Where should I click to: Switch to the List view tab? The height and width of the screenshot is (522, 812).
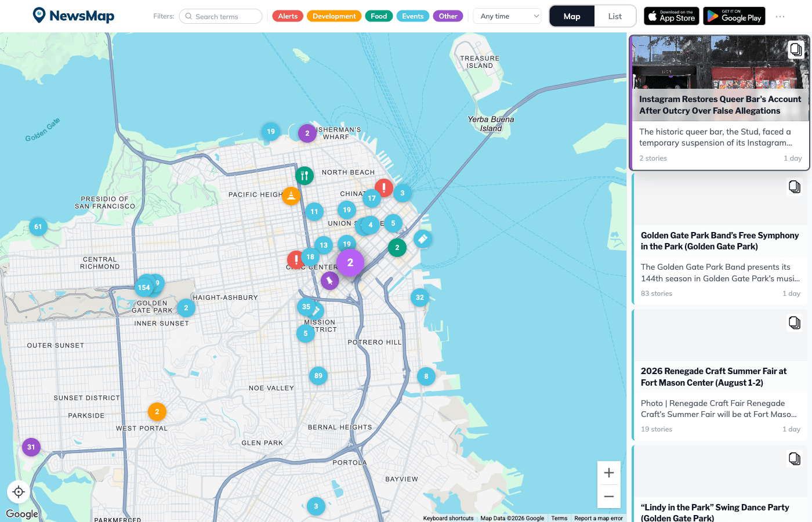click(x=615, y=16)
